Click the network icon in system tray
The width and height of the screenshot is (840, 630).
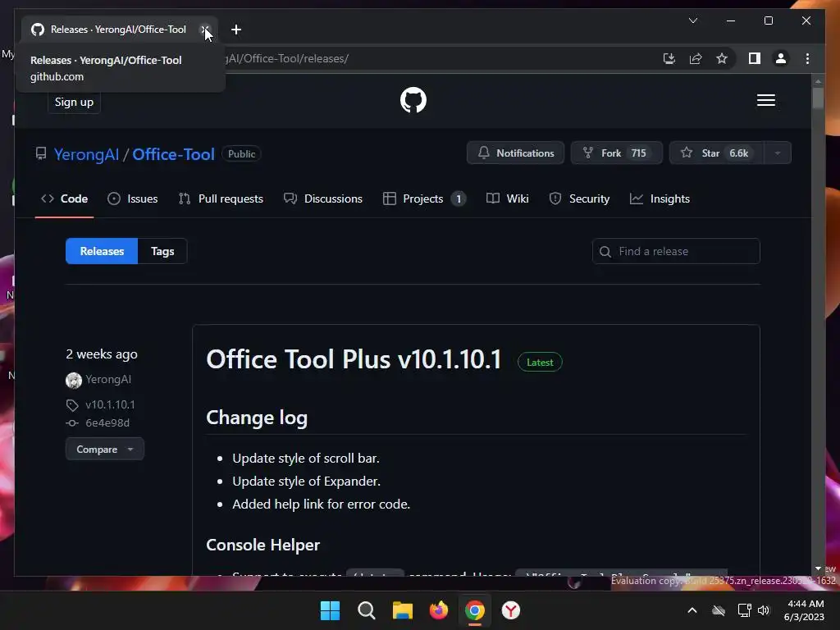point(744,610)
